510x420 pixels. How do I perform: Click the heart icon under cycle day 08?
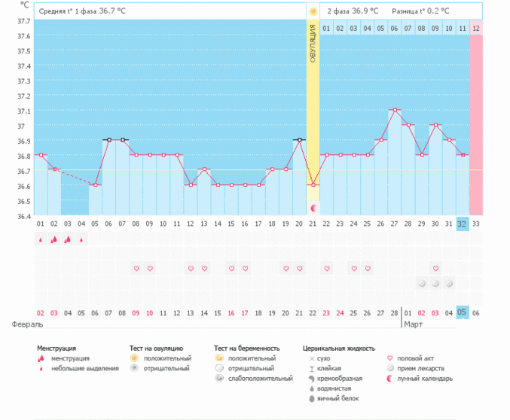(x=136, y=269)
